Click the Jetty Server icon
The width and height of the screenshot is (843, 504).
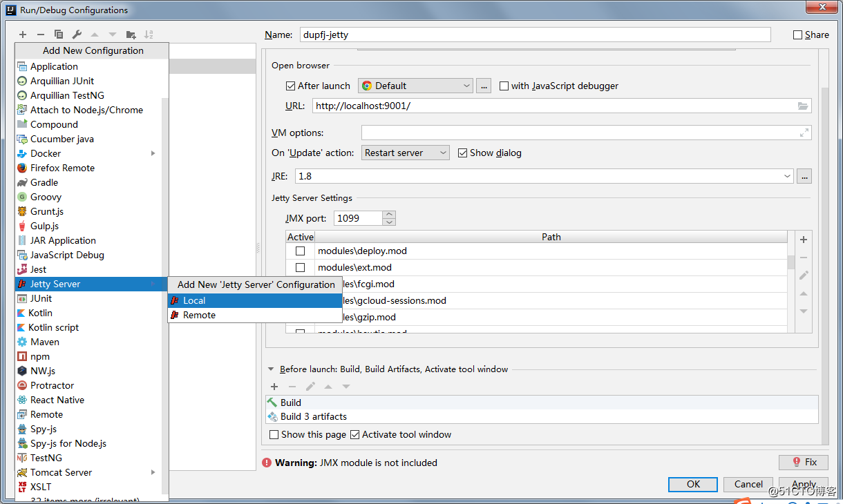(x=22, y=284)
